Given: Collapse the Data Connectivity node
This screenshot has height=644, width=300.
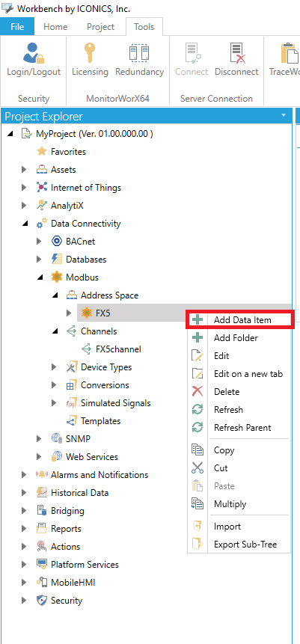Looking at the screenshot, I should pyautogui.click(x=25, y=224).
